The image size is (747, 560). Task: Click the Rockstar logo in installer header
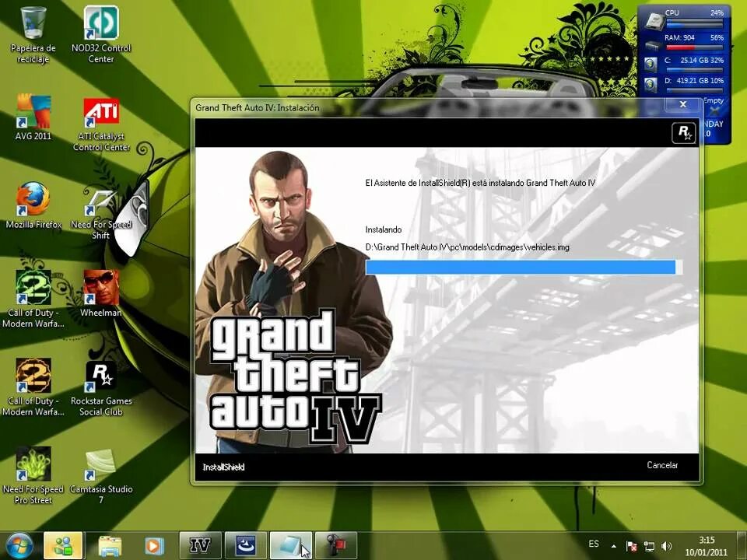coord(684,132)
